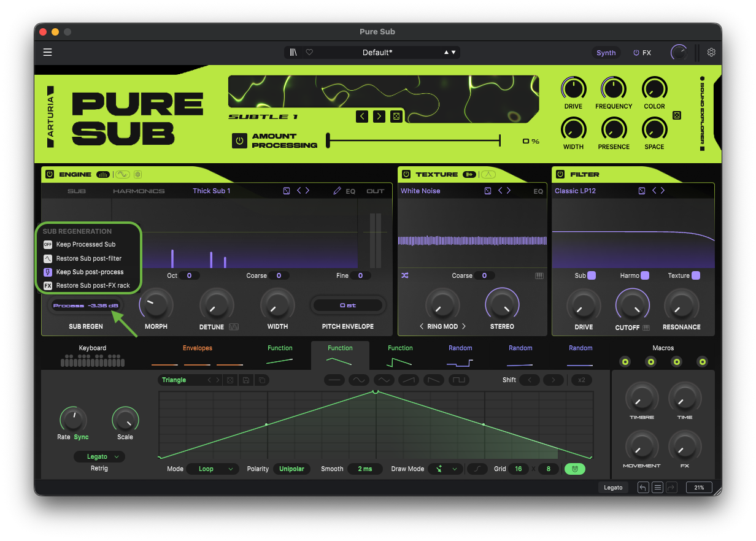Open the HARMONICS tab in the Engine
This screenshot has height=541, width=756.
click(x=139, y=191)
